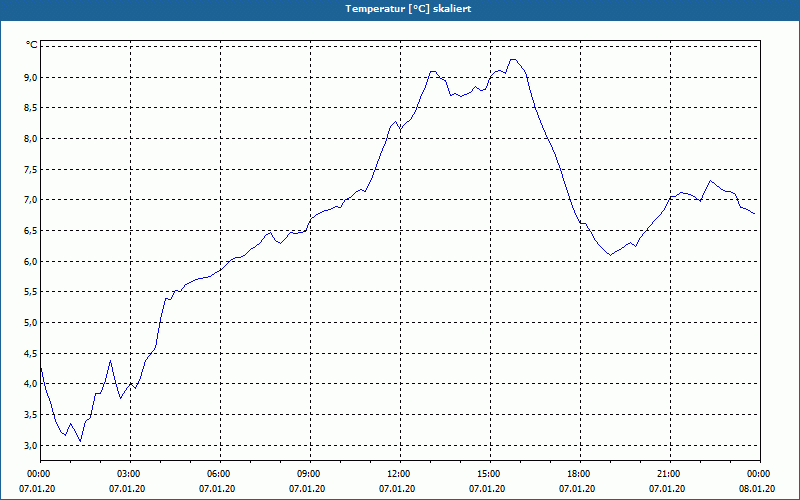This screenshot has width=800, height=500.
Task: Select the 07.01.20 date beneath 18:00
Action: tap(577, 489)
